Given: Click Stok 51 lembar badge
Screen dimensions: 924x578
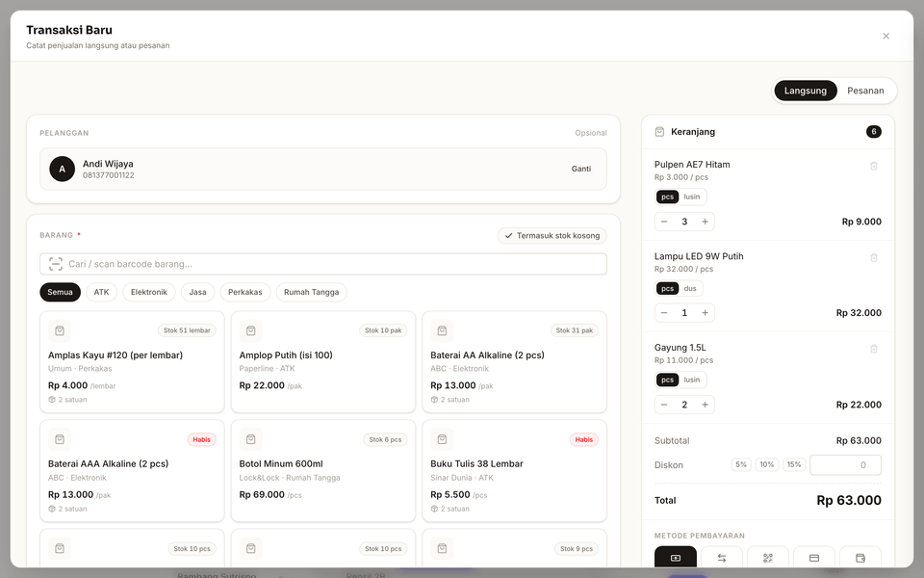Looking at the screenshot, I should click(x=187, y=330).
